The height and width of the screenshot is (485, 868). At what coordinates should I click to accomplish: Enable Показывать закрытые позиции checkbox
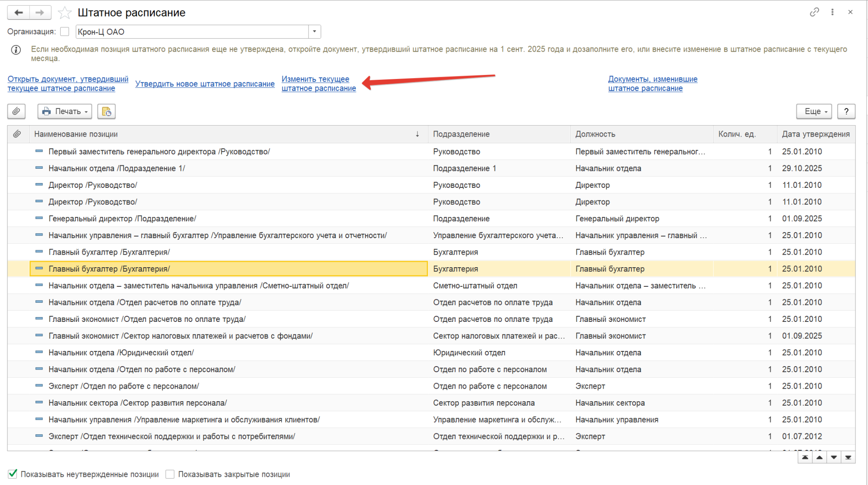tap(170, 474)
